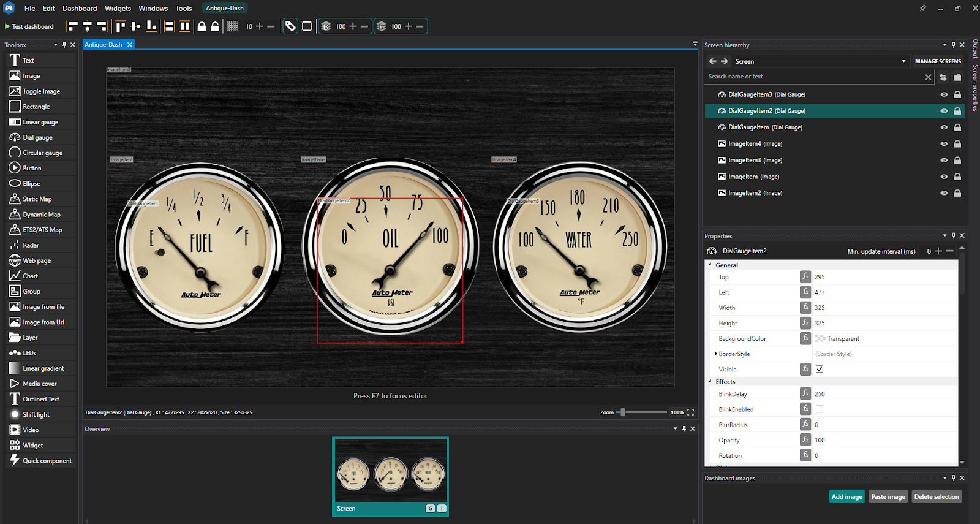Toggle lock on ImageItem row
Screen dimensions: 980x524
(x=957, y=177)
